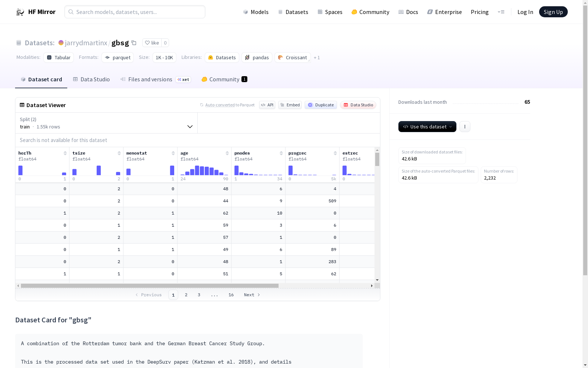Open the more options kebab menu

465,127
